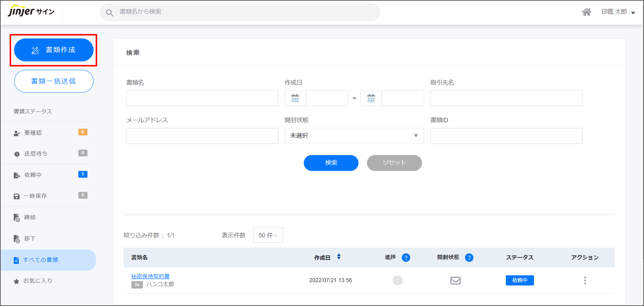Click the 進捗 help question-mark icon

[406, 258]
